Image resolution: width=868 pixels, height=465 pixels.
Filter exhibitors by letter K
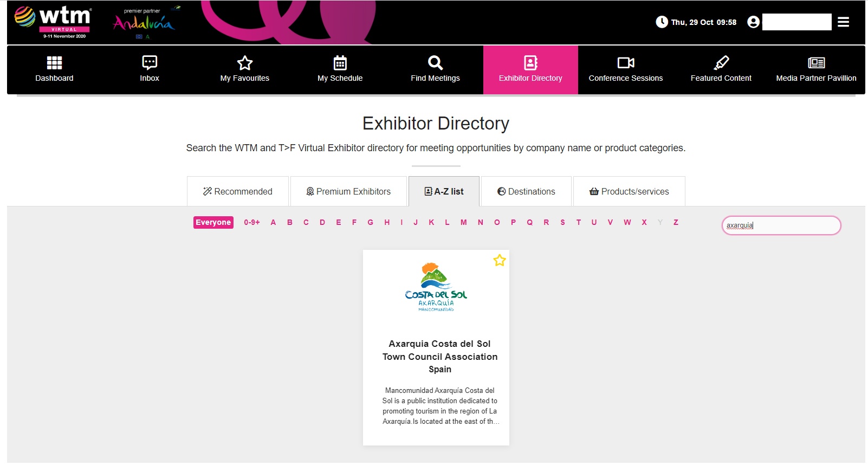[x=431, y=222]
